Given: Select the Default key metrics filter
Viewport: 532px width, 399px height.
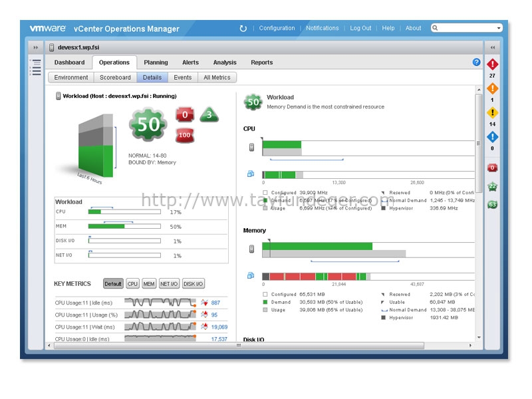Looking at the screenshot, I should click(113, 284).
